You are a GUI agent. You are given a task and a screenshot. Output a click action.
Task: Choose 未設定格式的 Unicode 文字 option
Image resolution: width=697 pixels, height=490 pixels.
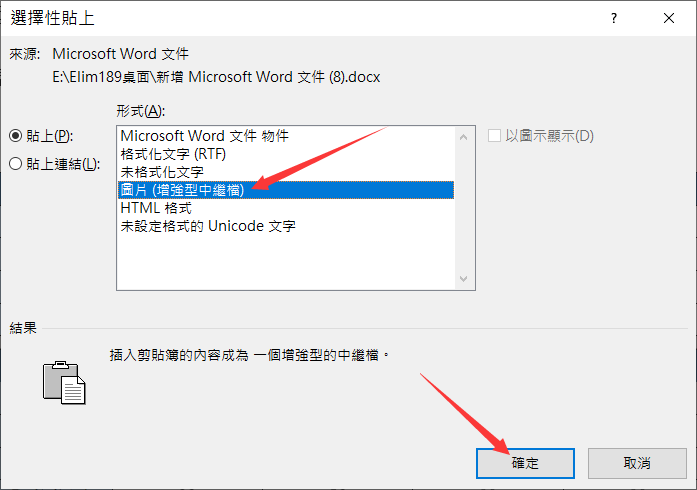coord(286,226)
